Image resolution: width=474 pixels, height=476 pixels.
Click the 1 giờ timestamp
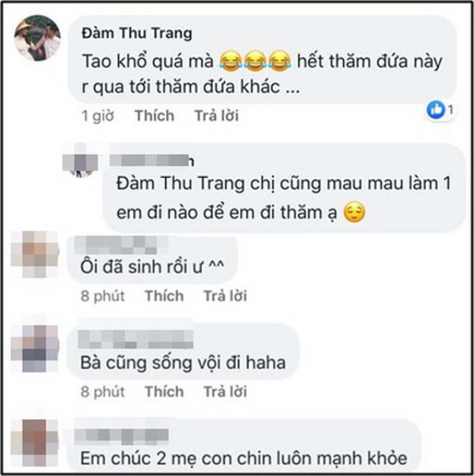pyautogui.click(x=98, y=116)
